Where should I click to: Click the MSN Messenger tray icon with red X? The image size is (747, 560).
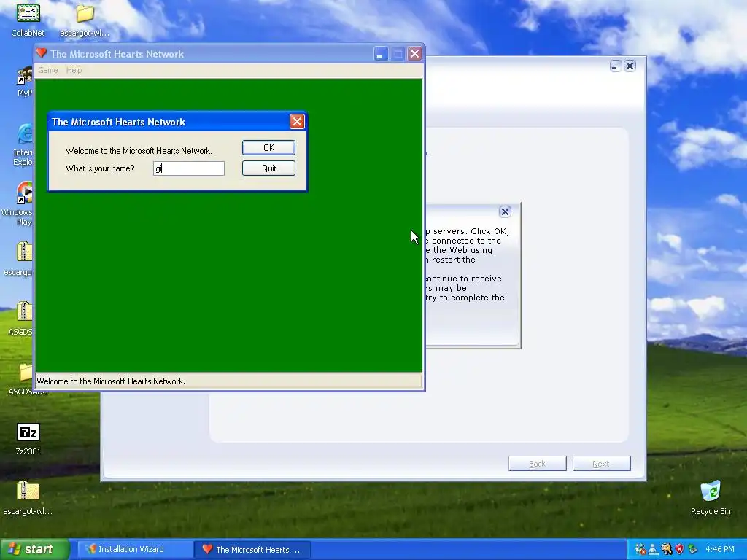(x=640, y=550)
